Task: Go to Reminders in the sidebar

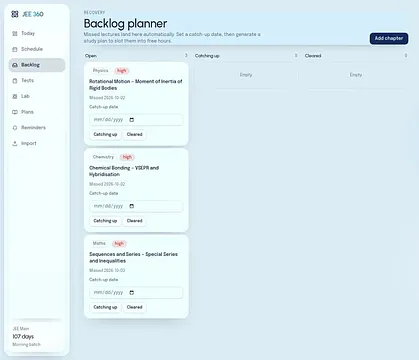Action: (37, 127)
